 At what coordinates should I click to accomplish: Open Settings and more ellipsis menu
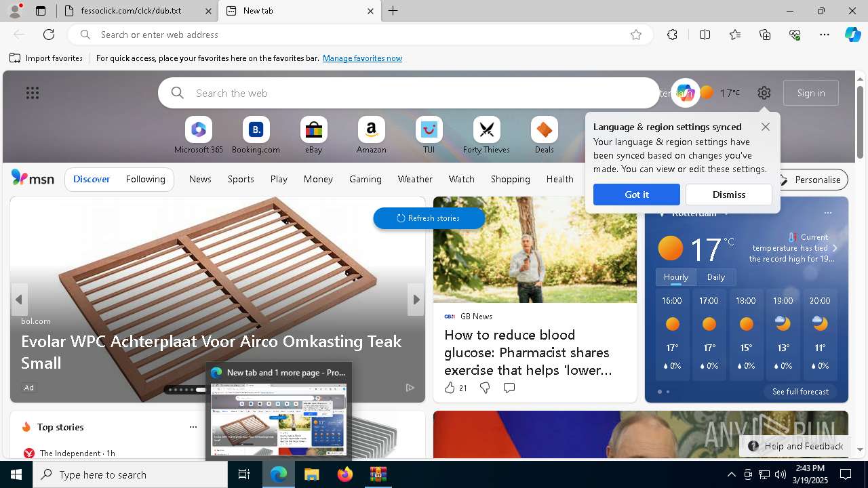[x=825, y=35]
